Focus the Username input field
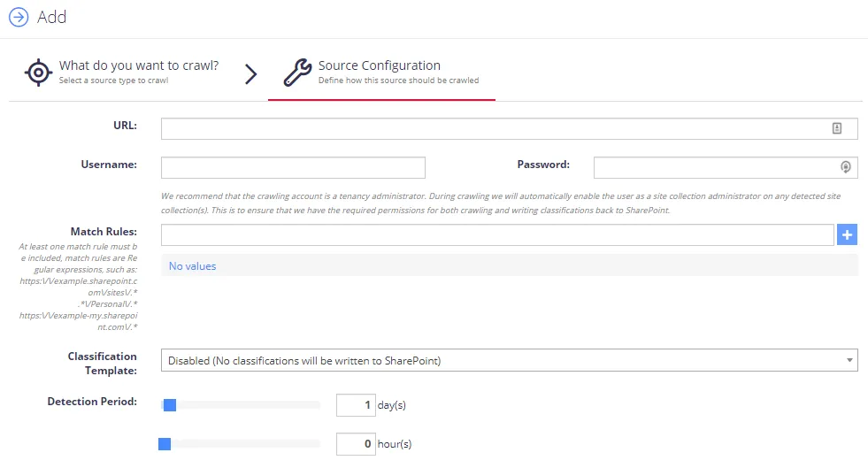The height and width of the screenshot is (468, 868). (293, 167)
